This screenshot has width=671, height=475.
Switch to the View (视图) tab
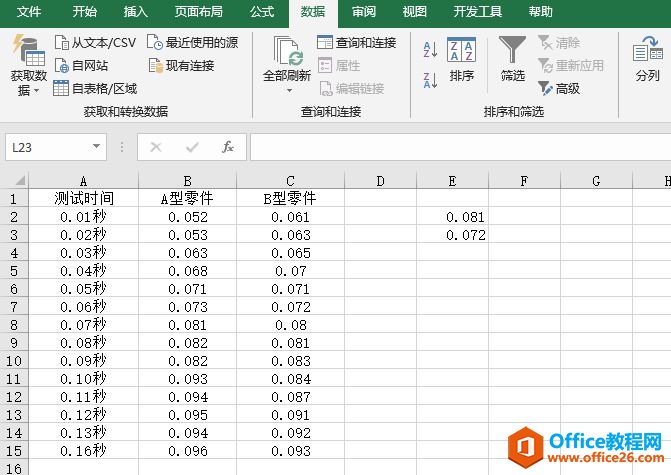click(x=415, y=12)
